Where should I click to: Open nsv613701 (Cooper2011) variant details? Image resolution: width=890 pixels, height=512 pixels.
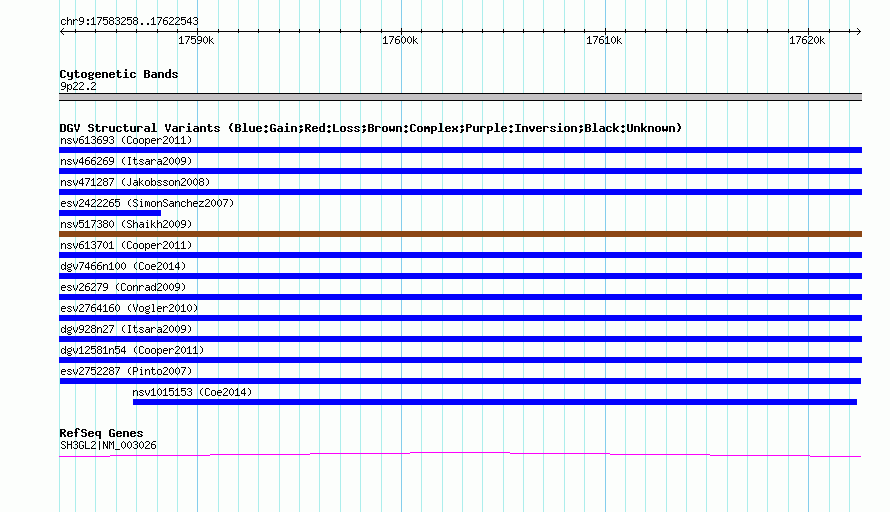tap(126, 245)
